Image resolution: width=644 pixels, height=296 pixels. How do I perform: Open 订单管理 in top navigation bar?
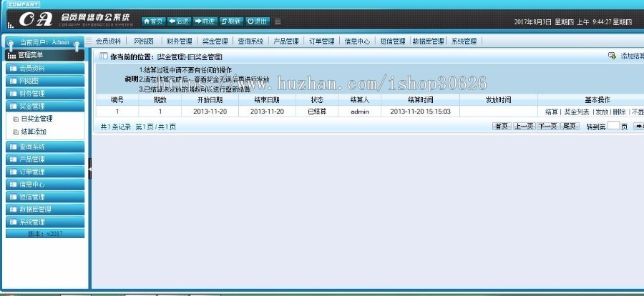pos(321,41)
